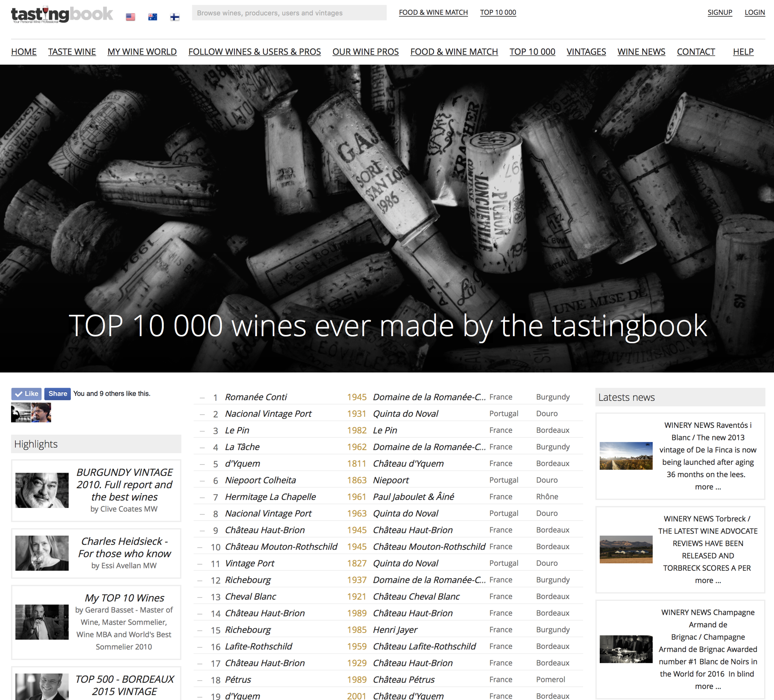Open the Raventós vineyard news thumbnail
Viewport: 774px width, 700px height.
pos(626,456)
